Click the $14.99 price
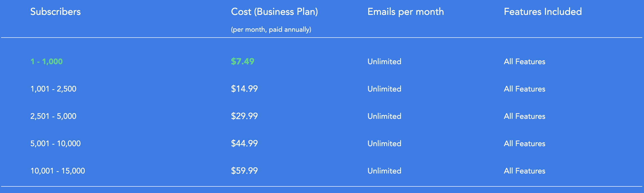Image resolution: width=644 pixels, height=193 pixels. pyautogui.click(x=244, y=89)
